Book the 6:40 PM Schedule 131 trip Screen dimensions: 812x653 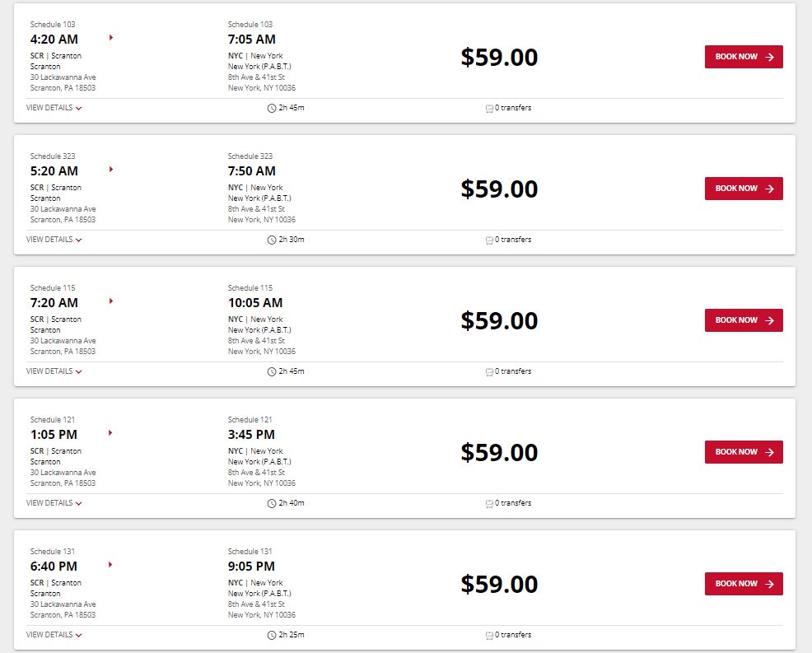click(744, 584)
